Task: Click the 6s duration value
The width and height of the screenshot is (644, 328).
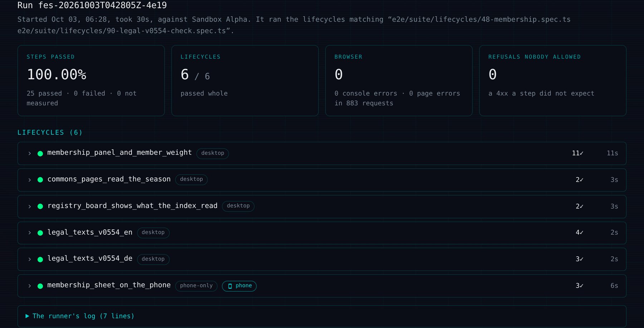Action: click(x=614, y=286)
